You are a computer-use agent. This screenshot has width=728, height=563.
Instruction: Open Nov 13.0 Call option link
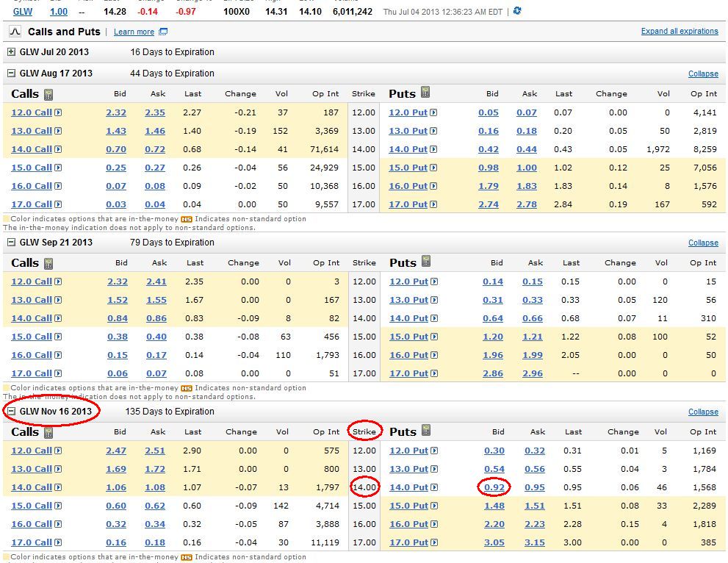(x=32, y=469)
